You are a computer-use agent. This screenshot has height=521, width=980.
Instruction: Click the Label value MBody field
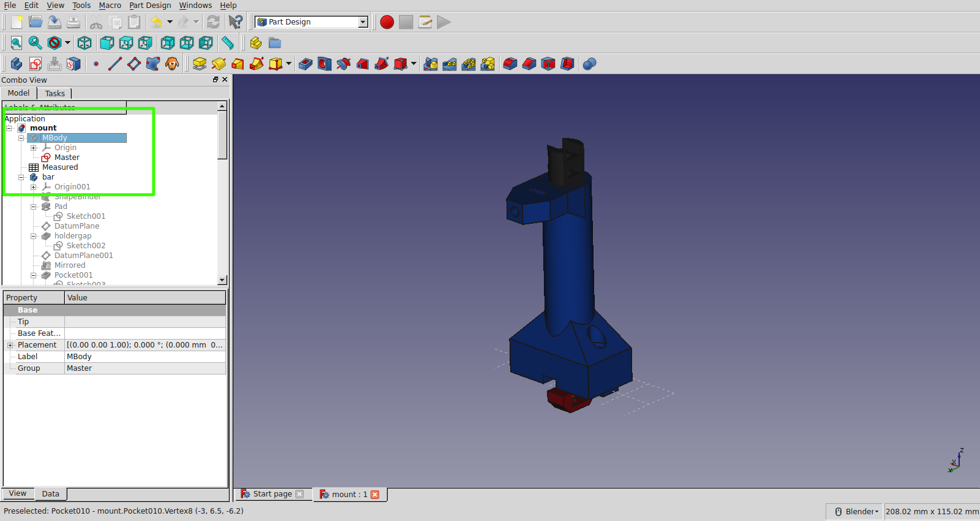pos(145,357)
